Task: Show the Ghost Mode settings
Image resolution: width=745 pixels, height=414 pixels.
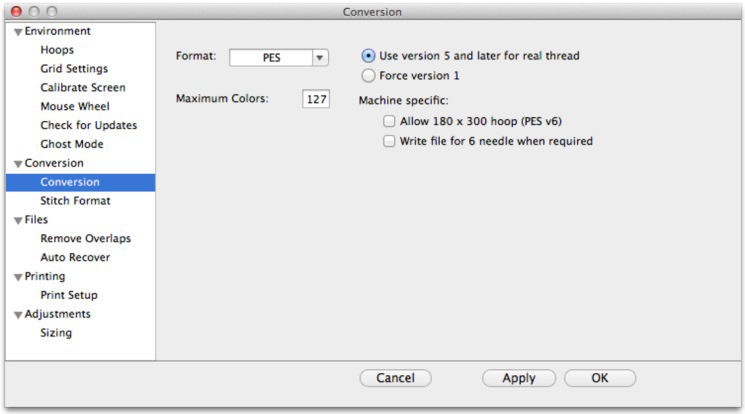Action: point(71,144)
